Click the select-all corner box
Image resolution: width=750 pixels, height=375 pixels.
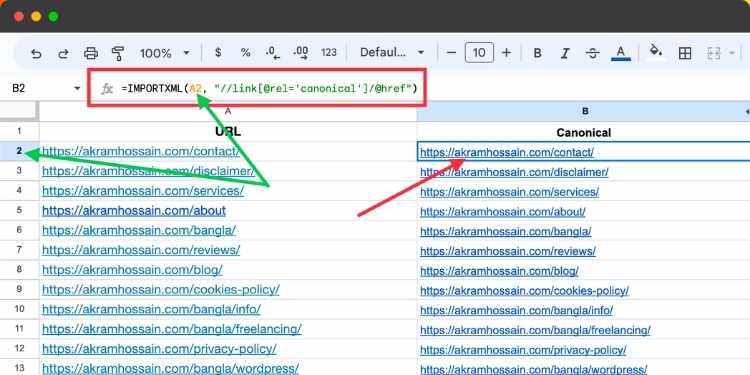[x=19, y=111]
